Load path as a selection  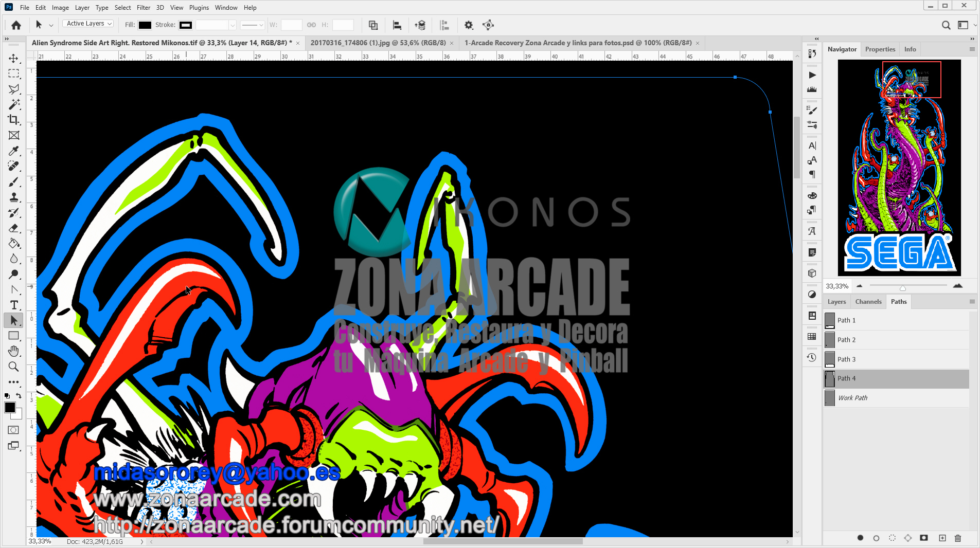point(892,538)
